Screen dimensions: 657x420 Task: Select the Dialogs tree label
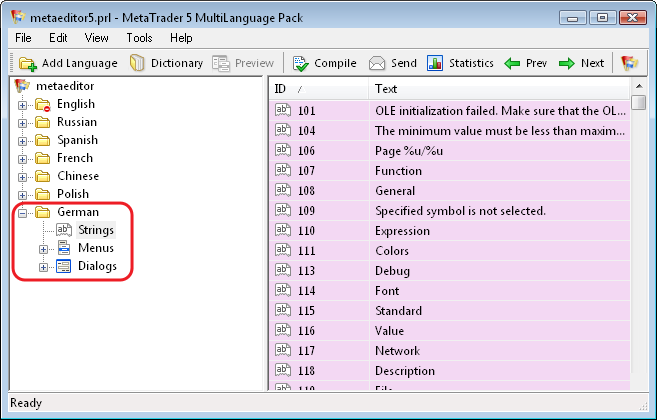(x=97, y=266)
